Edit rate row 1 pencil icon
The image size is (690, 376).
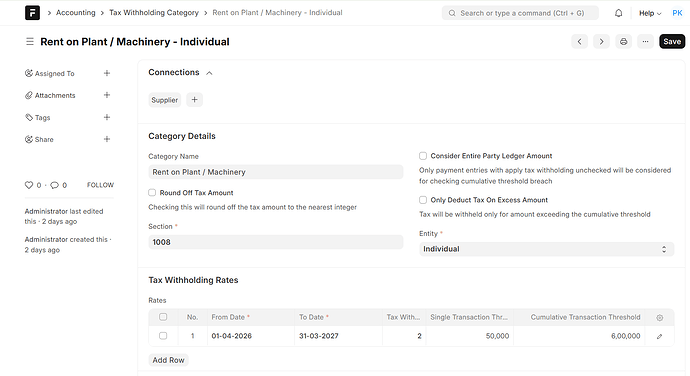pos(659,336)
